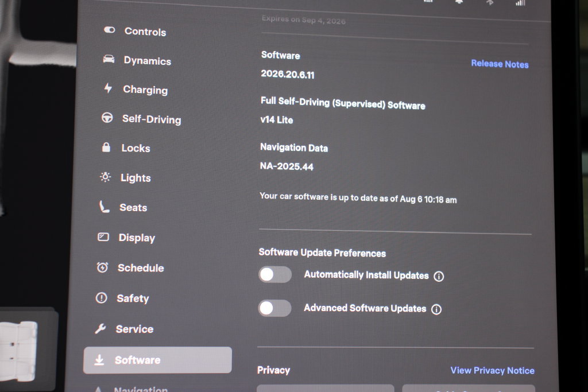Tap the car icon next to Dynamics
The width and height of the screenshot is (588, 392).
(109, 59)
